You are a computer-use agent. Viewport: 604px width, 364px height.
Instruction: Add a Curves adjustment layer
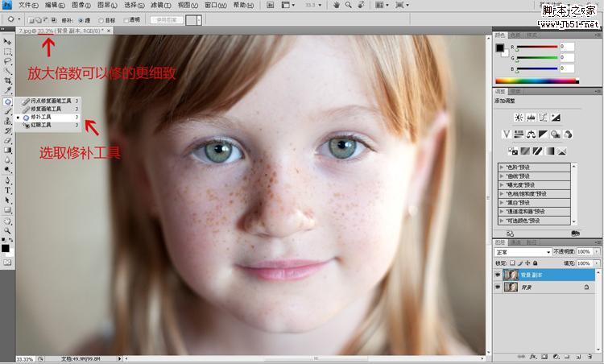click(543, 118)
